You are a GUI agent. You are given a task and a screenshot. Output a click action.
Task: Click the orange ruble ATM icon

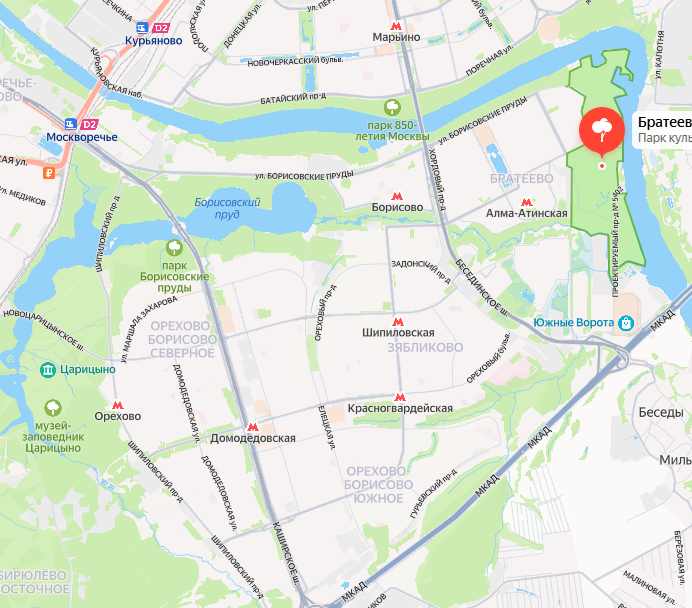pyautogui.click(x=49, y=173)
